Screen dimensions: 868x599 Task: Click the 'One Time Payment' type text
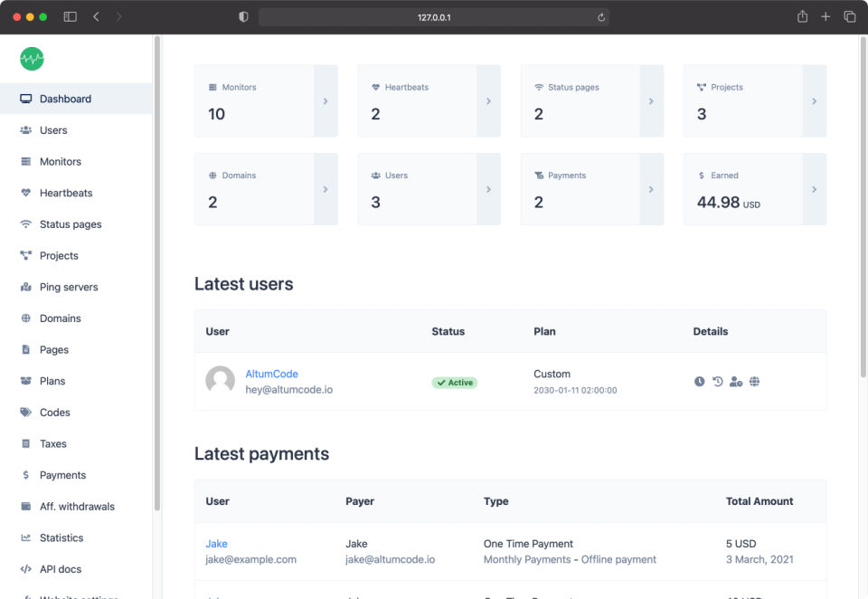coord(528,544)
